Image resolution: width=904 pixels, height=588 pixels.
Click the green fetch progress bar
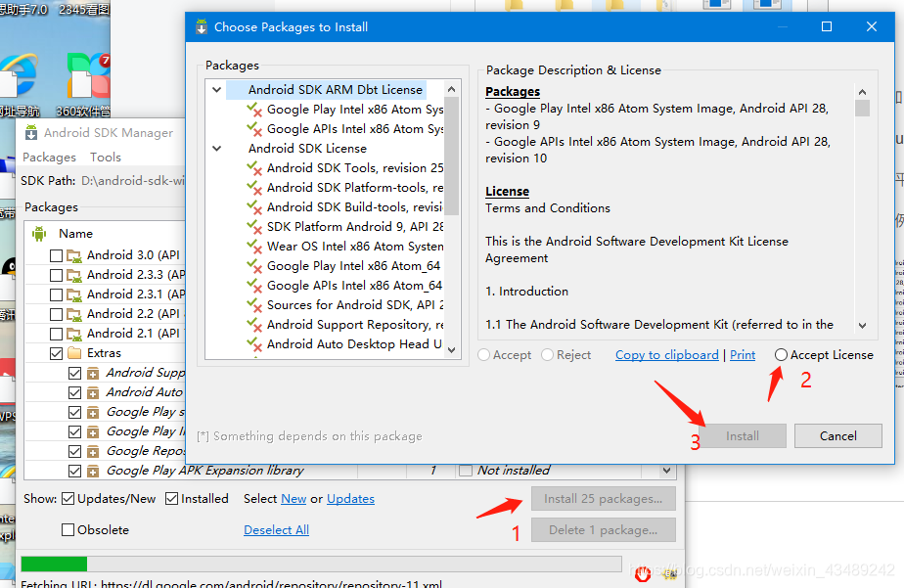54,564
